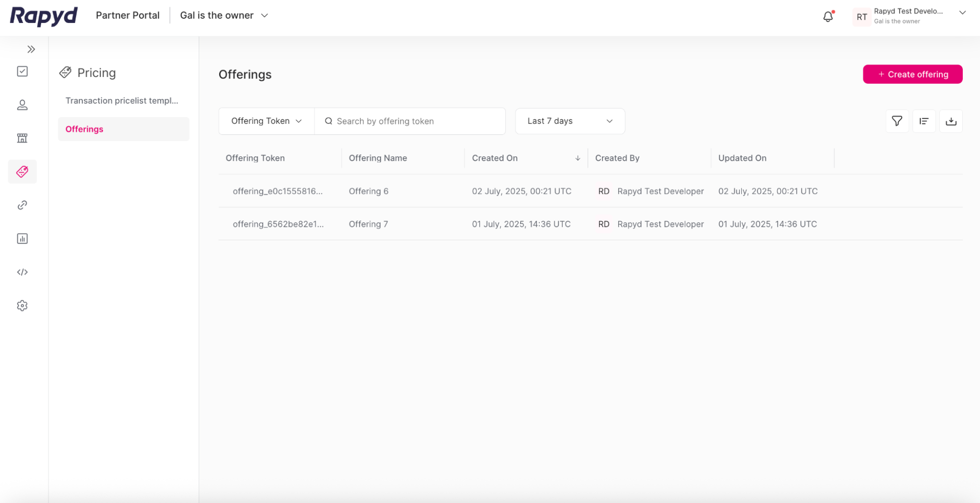Expand the Offering Token filter dropdown

(x=265, y=121)
